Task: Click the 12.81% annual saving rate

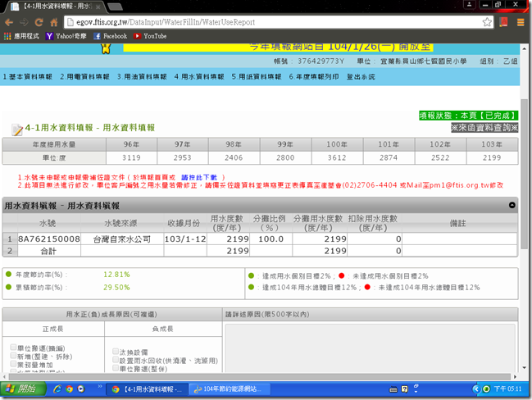Action: [116, 275]
